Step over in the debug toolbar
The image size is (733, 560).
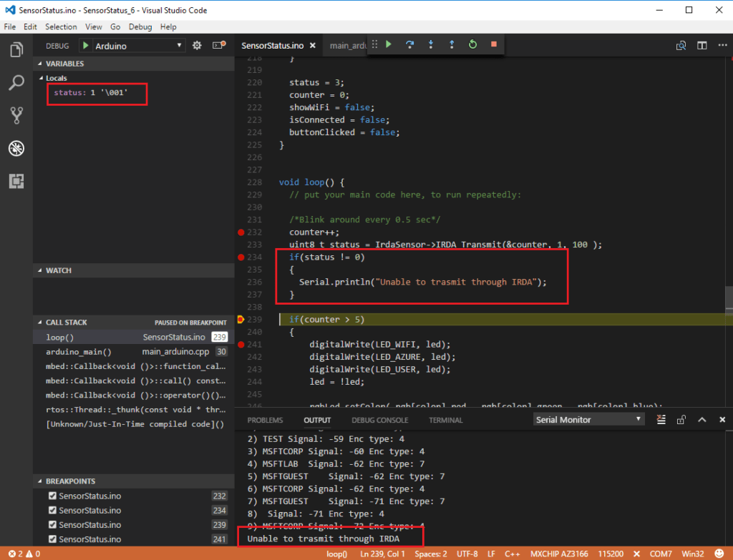tap(409, 44)
